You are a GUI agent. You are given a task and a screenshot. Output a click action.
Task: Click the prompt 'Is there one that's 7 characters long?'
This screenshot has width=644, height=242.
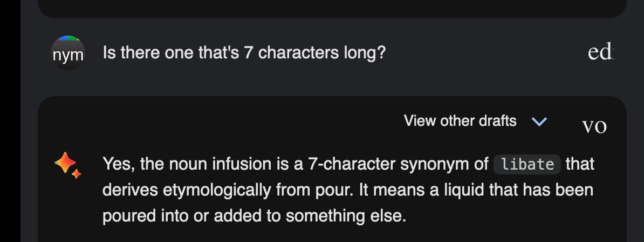(244, 53)
